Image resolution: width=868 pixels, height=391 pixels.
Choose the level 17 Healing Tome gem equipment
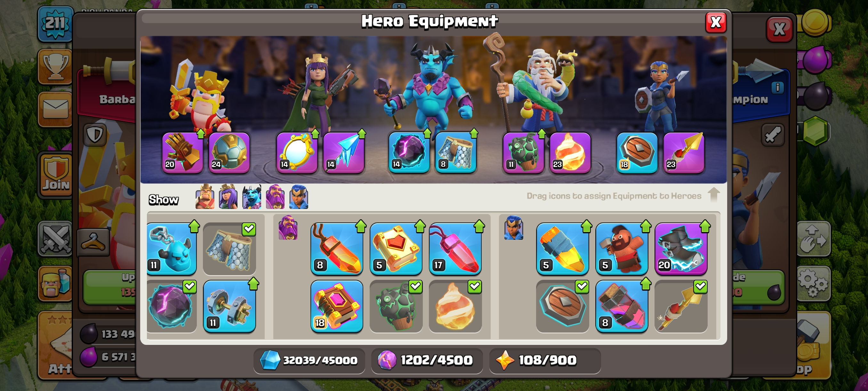coord(455,249)
